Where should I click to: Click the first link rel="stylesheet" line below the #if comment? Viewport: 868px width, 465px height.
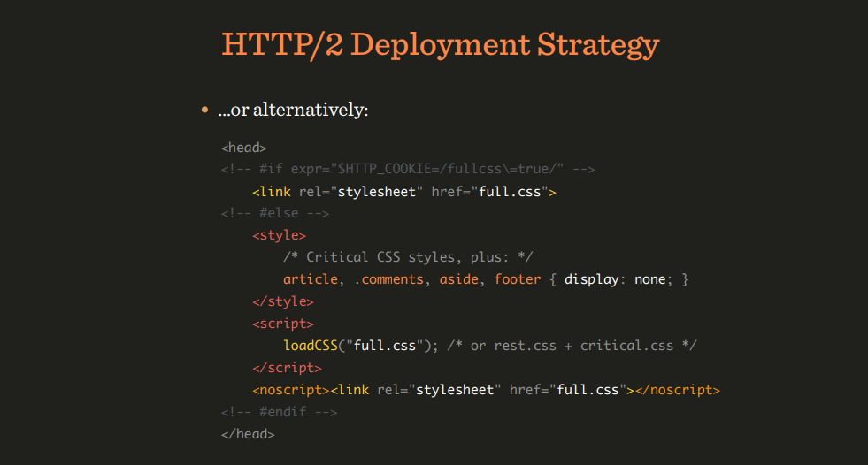(x=404, y=191)
